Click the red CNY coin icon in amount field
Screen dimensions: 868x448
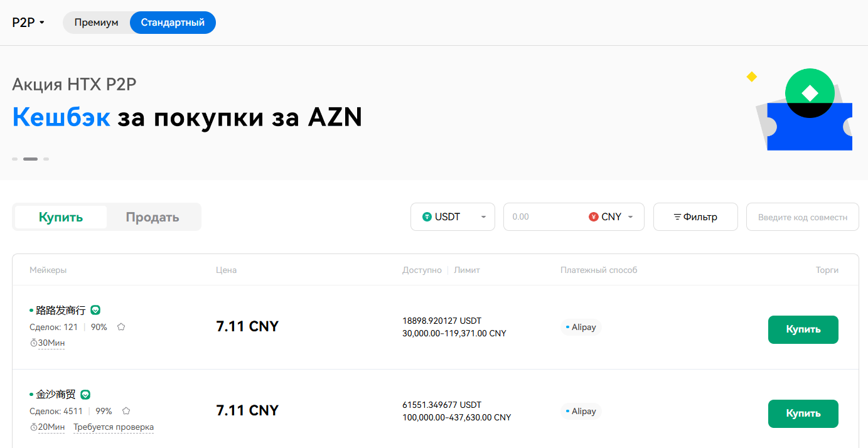coord(594,216)
